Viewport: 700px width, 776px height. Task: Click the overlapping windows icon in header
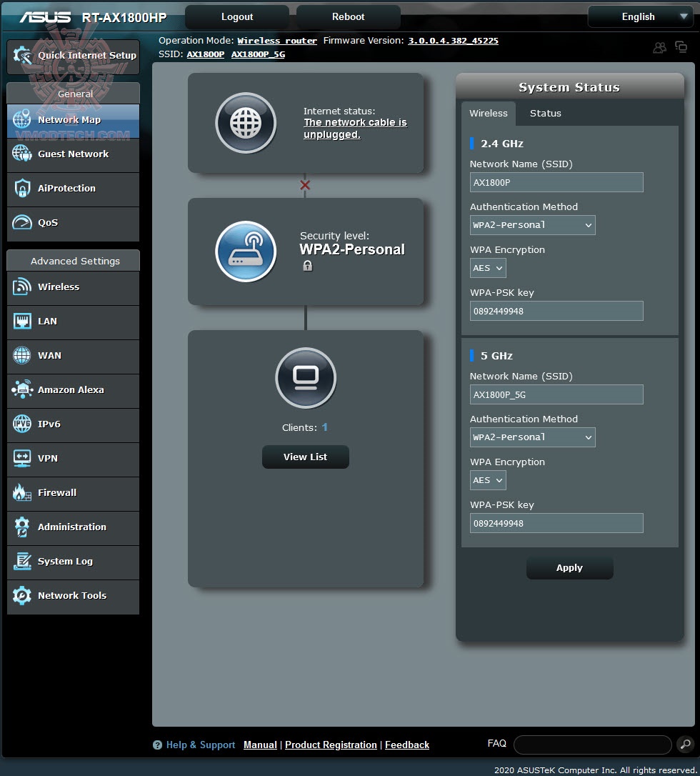coord(681,46)
